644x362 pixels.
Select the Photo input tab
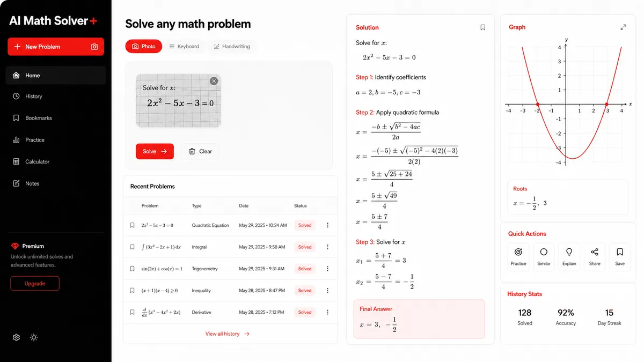point(143,47)
